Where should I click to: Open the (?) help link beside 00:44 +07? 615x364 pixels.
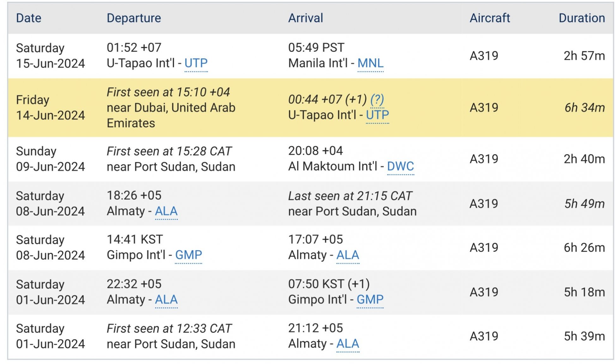coord(377,100)
